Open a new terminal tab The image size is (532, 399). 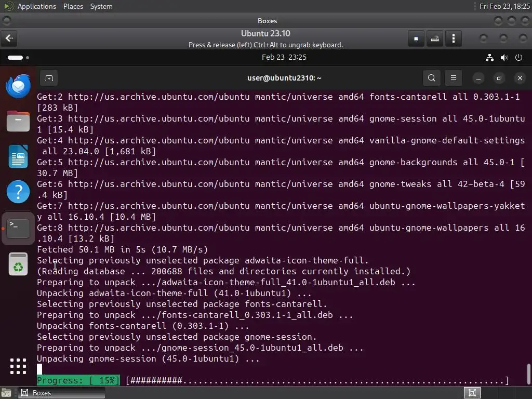click(x=49, y=78)
